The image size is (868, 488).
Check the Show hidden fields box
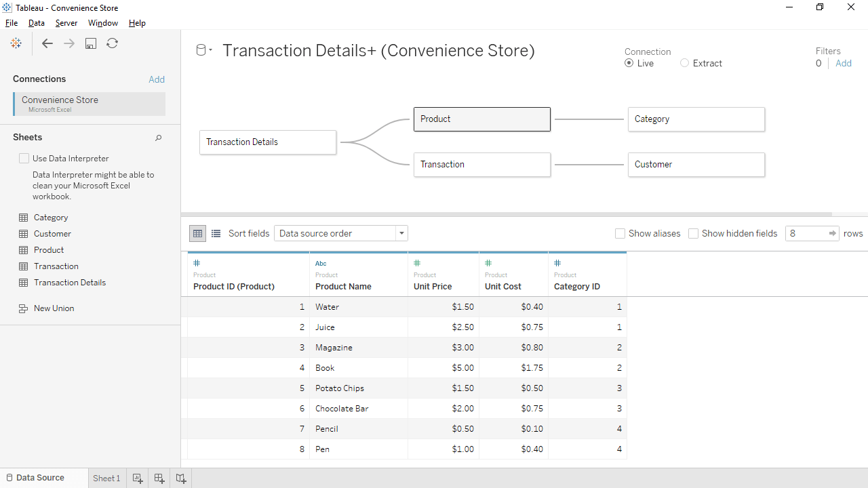click(693, 233)
